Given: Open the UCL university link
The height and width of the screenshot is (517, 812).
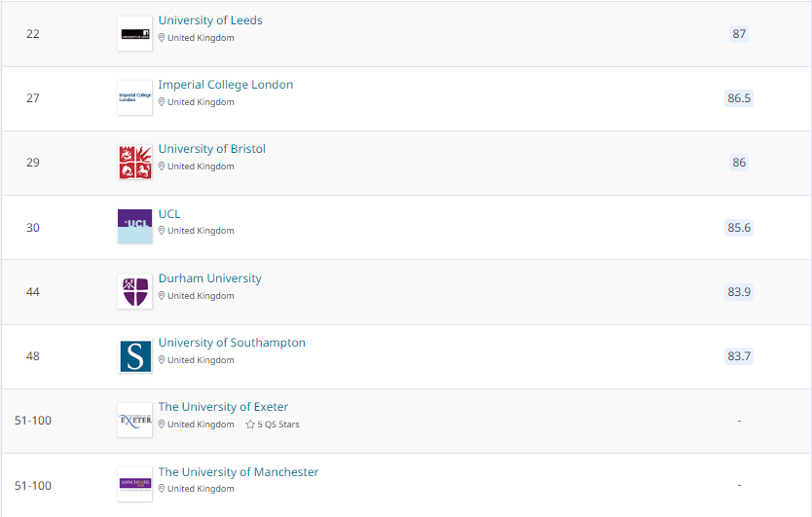Looking at the screenshot, I should [169, 214].
